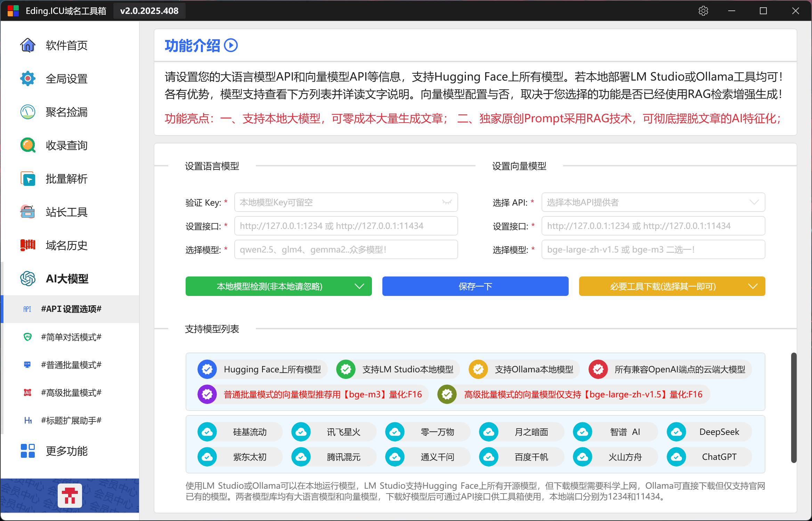Image resolution: width=812 pixels, height=521 pixels.
Task: Collapse the AI大模型 menu section
Action: point(70,279)
